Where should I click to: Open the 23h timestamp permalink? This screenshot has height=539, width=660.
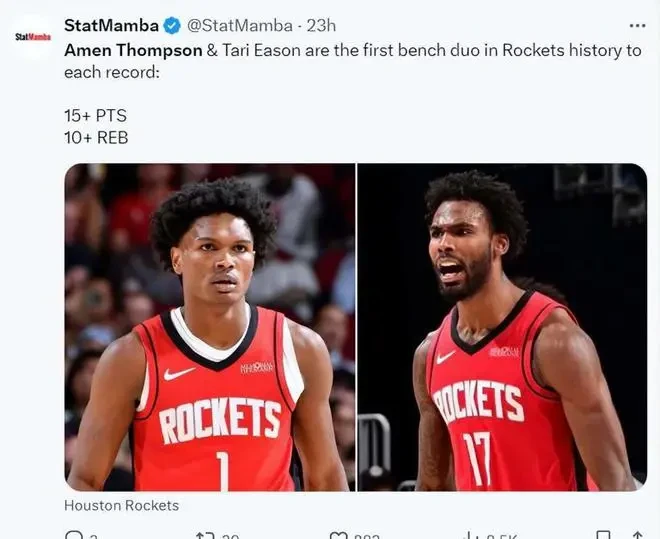tap(321, 26)
